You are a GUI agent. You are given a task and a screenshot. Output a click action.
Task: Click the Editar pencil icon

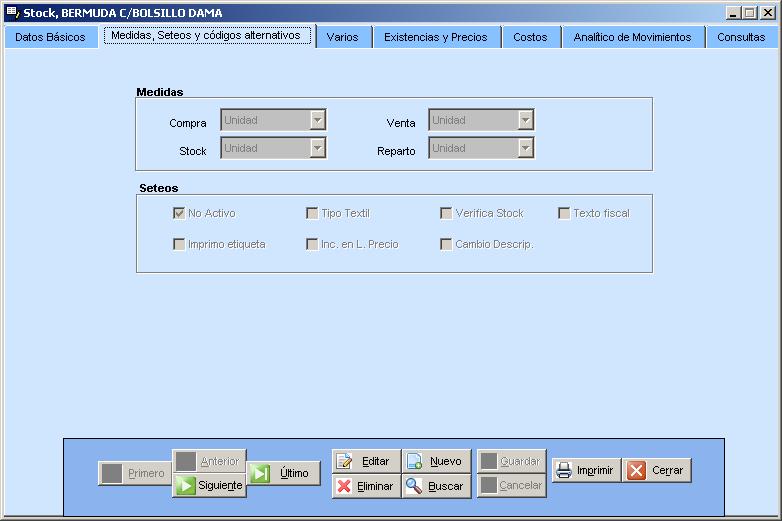[x=345, y=461]
